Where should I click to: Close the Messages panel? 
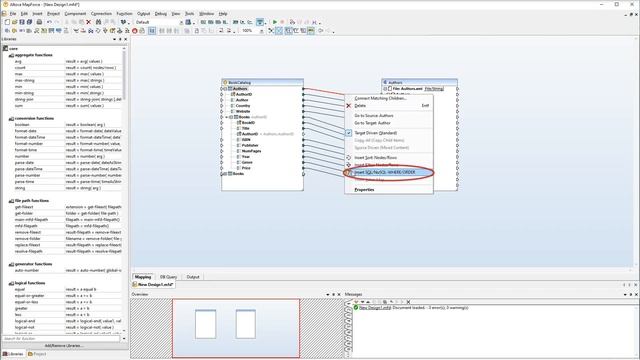coord(636,294)
